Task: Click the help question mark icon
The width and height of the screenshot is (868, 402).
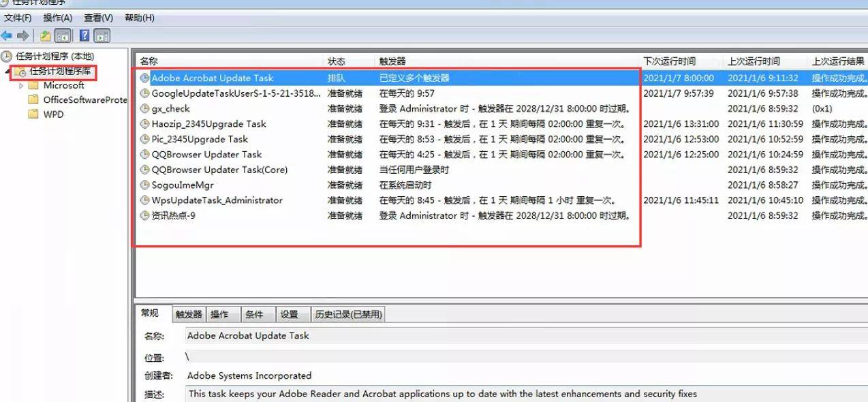Action: pyautogui.click(x=83, y=35)
